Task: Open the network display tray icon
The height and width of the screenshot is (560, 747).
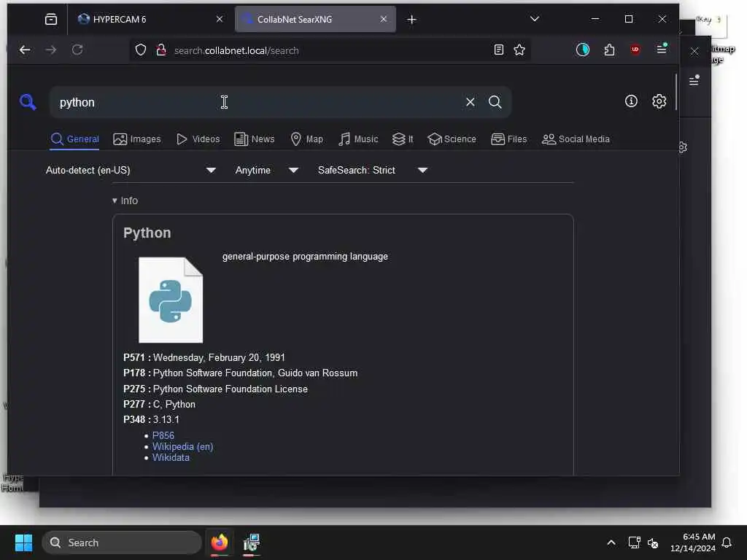Action: tap(634, 542)
